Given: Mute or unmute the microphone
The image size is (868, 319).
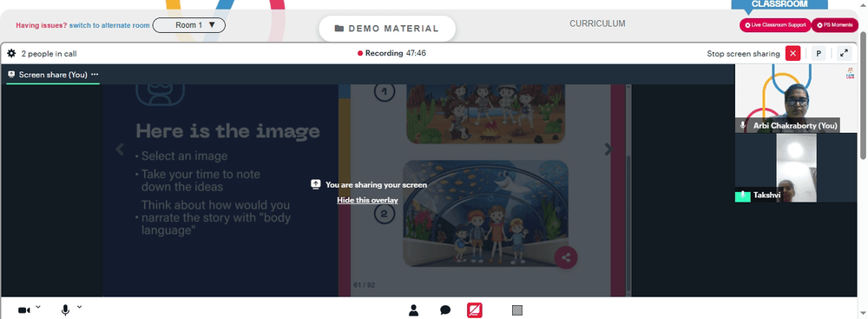Looking at the screenshot, I should [x=65, y=310].
